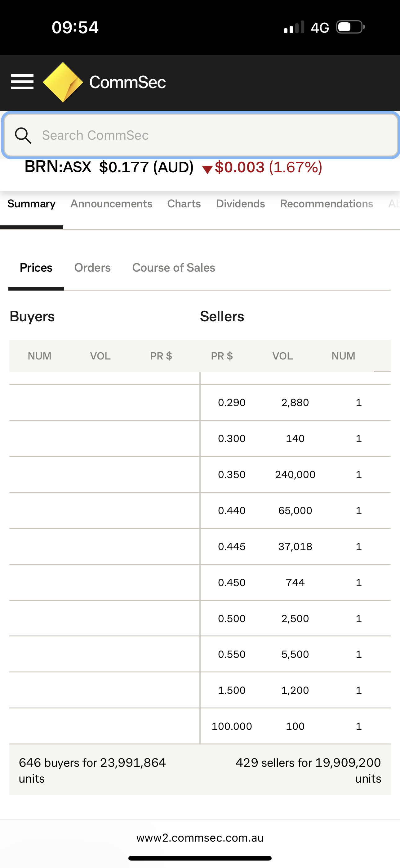The image size is (400, 868).
Task: Switch to the Announcements tab
Action: click(x=111, y=204)
